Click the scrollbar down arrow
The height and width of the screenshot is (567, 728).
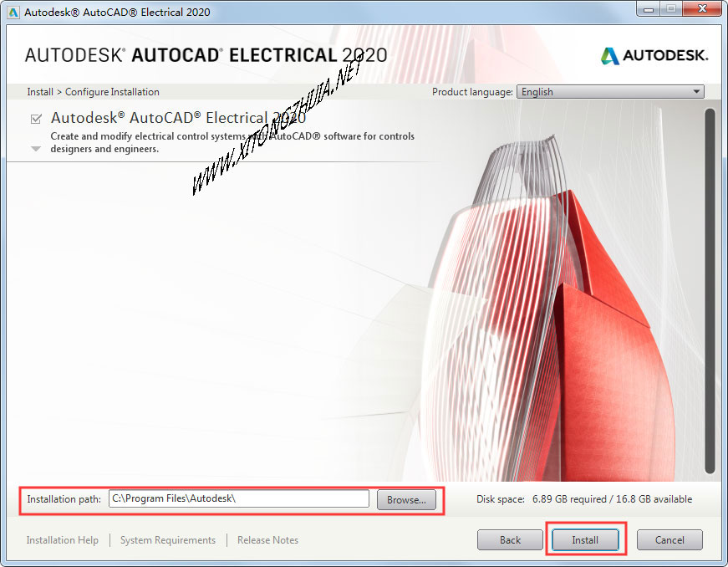710,477
